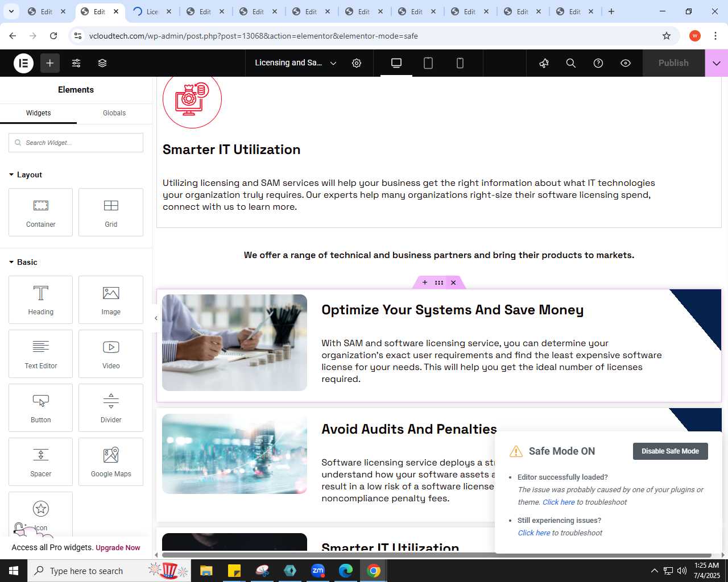Click 'Click here' under Still experiencing issues
Viewport: 728px width, 582px height.
tap(534, 533)
